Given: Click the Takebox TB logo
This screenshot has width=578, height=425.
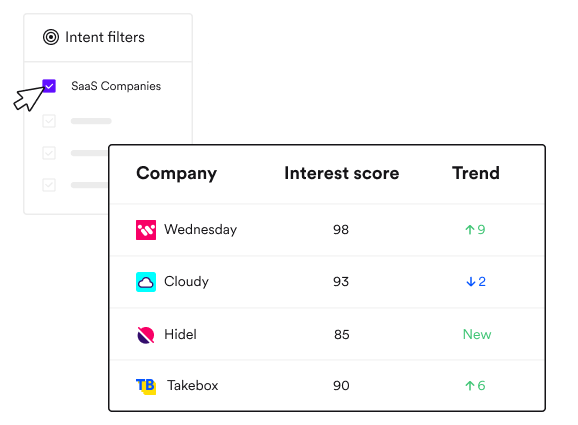Looking at the screenshot, I should [x=146, y=386].
